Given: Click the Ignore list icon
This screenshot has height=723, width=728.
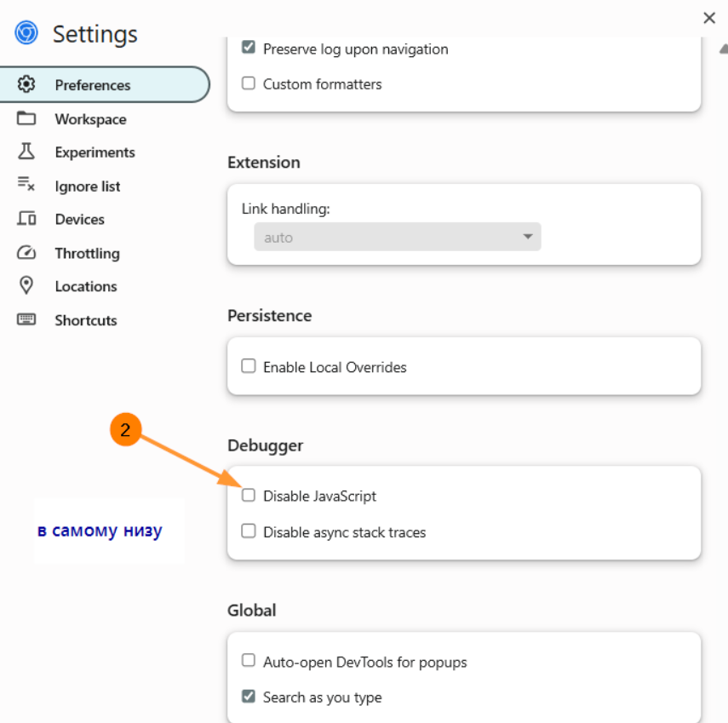Looking at the screenshot, I should pos(26,185).
